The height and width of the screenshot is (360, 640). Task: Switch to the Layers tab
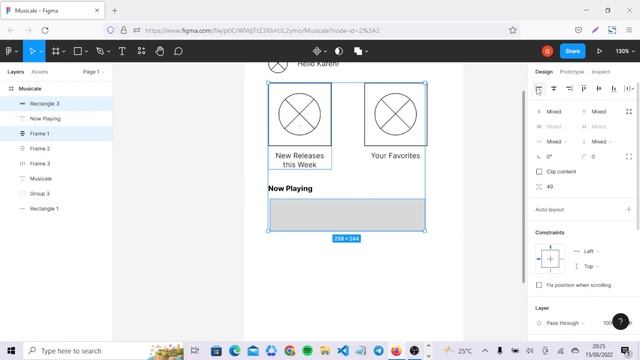tap(16, 72)
